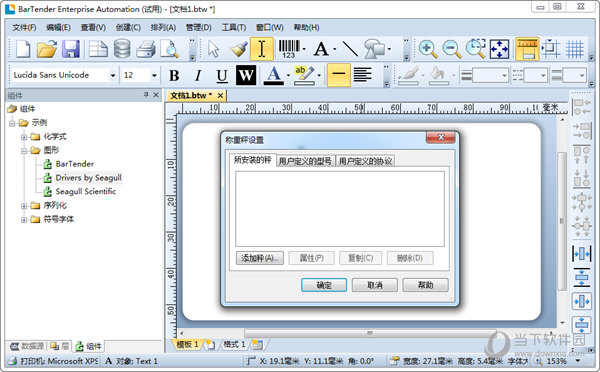This screenshot has width=600, height=372.
Task: Open the 文件(F) menu
Action: (24, 28)
